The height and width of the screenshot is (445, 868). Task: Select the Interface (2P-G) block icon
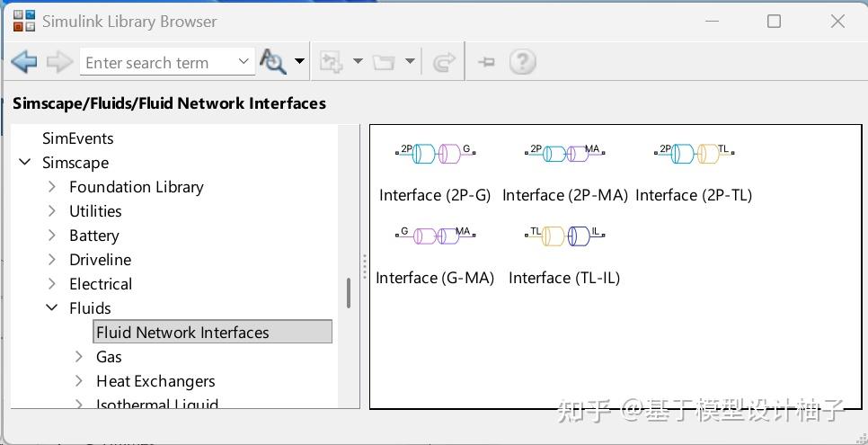click(435, 153)
